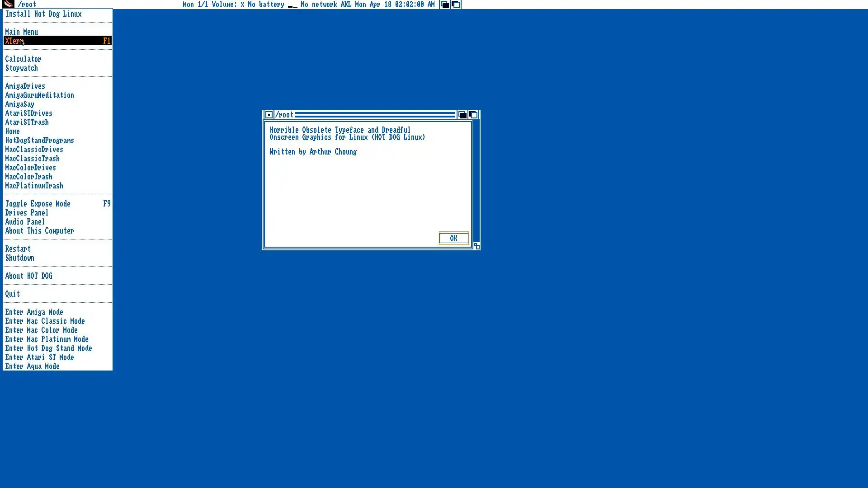Open the Drives Panel

(x=27, y=213)
